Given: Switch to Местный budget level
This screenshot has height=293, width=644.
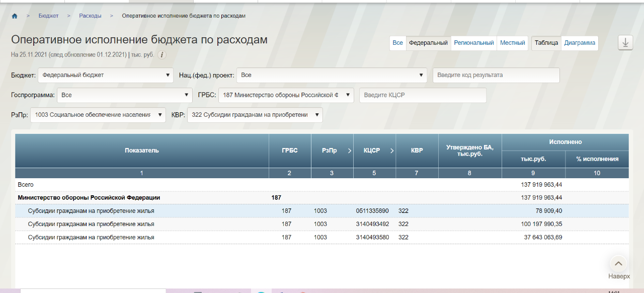Looking at the screenshot, I should coord(512,43).
